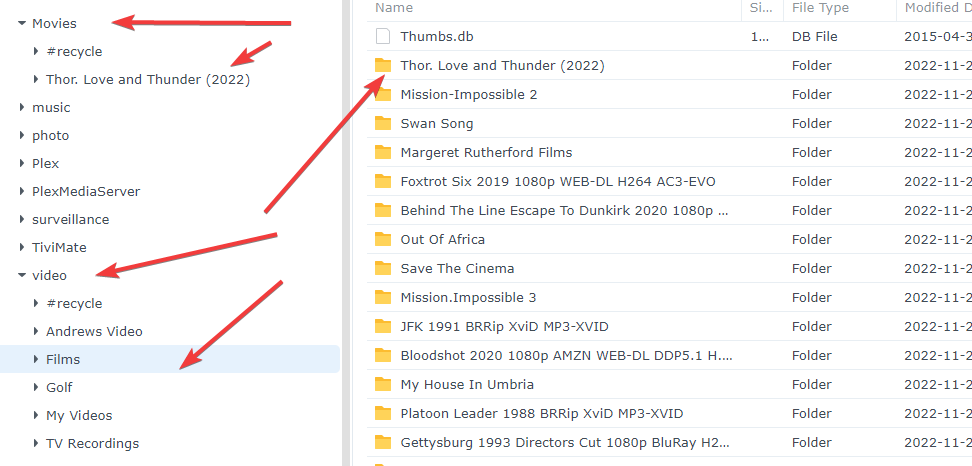Select PlexMediaServer in the folder tree
The image size is (972, 466).
click(86, 191)
